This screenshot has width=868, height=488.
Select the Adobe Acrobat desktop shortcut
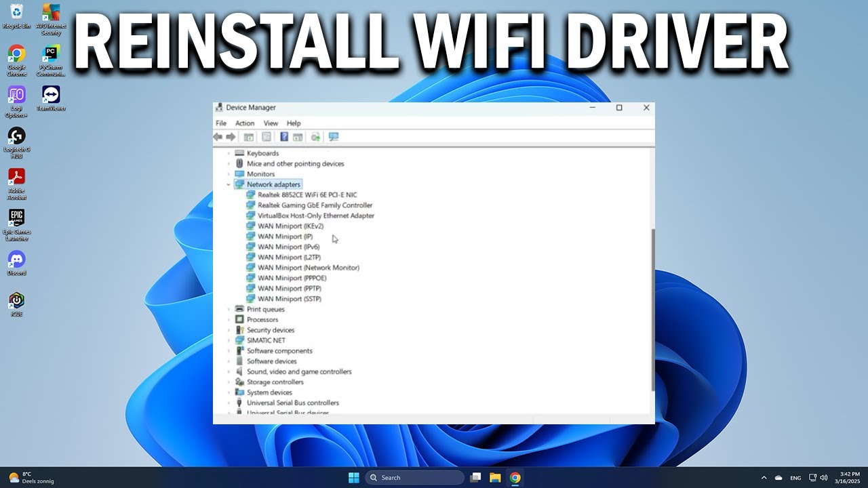click(x=17, y=184)
